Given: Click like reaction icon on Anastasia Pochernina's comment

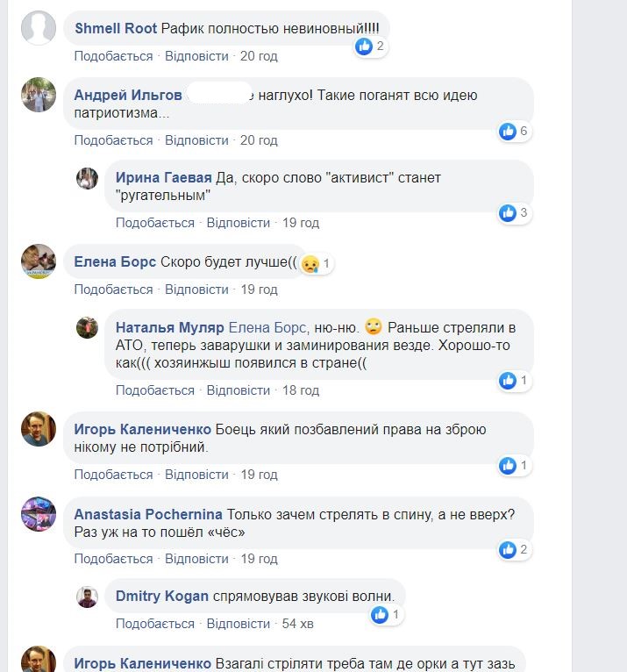Looking at the screenshot, I should (x=508, y=550).
